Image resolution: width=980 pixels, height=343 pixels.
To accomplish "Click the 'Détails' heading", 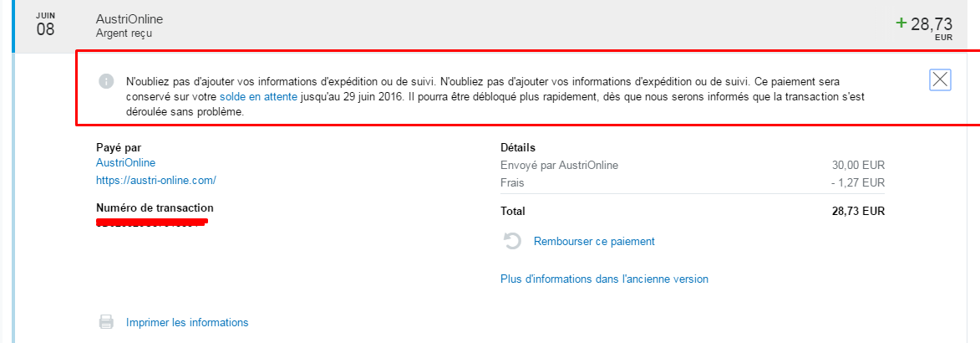I will click(518, 148).
